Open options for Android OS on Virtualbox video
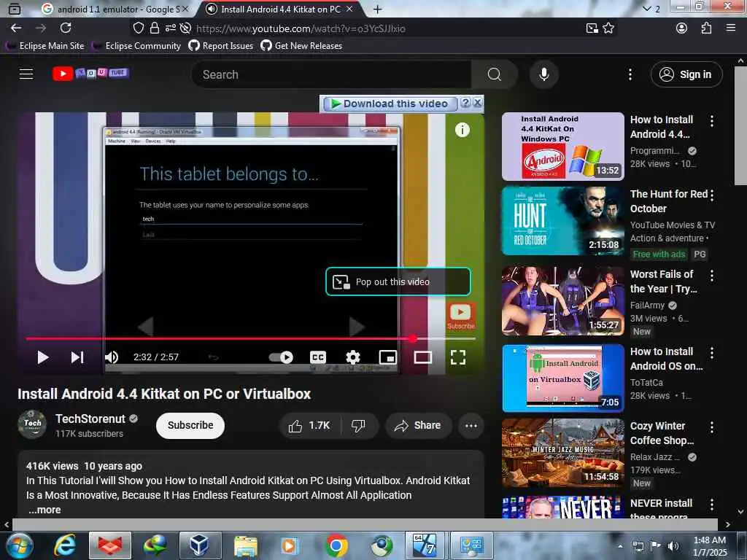The width and height of the screenshot is (747, 560). pyautogui.click(x=712, y=353)
